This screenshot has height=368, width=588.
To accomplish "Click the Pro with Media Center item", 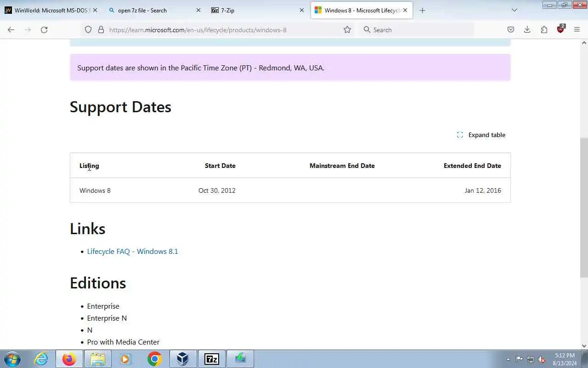I will coord(123,342).
